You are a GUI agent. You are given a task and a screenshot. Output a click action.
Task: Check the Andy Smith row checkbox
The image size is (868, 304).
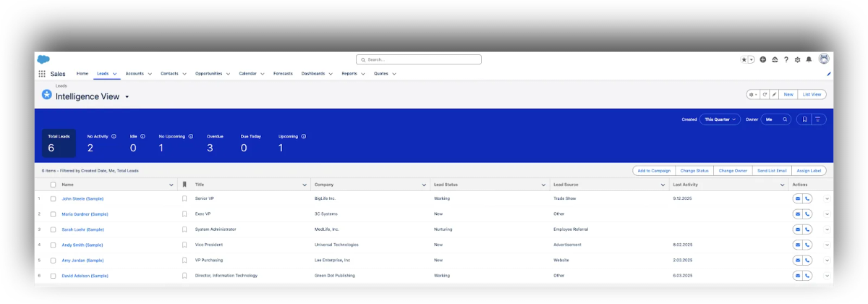pyautogui.click(x=53, y=245)
